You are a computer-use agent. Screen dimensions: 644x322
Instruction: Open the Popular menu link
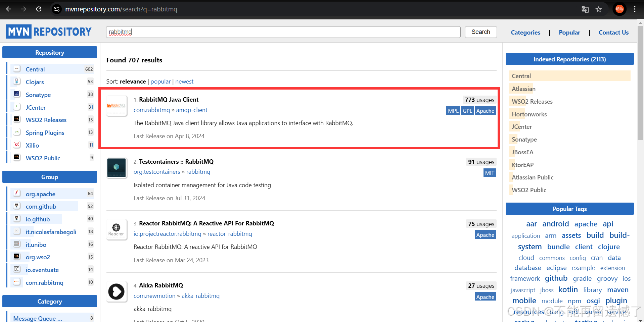click(x=569, y=33)
